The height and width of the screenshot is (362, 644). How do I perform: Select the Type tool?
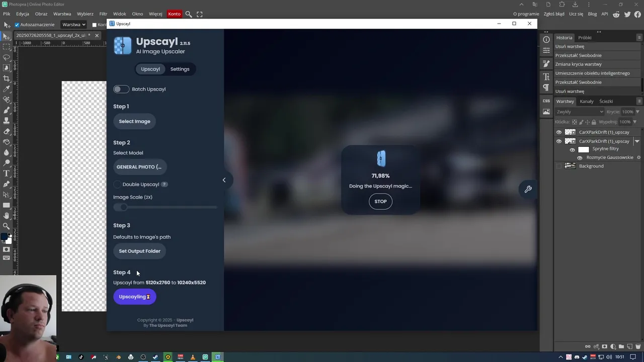[7, 174]
